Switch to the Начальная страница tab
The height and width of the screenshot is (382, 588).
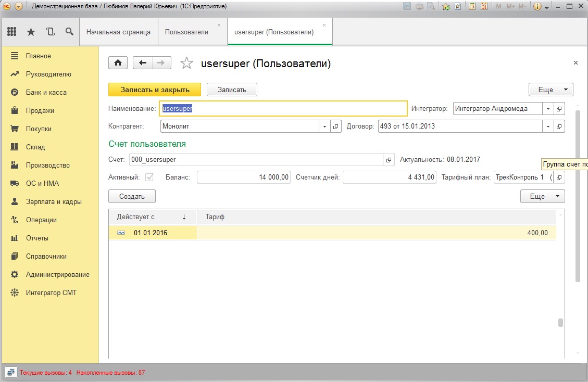click(119, 32)
